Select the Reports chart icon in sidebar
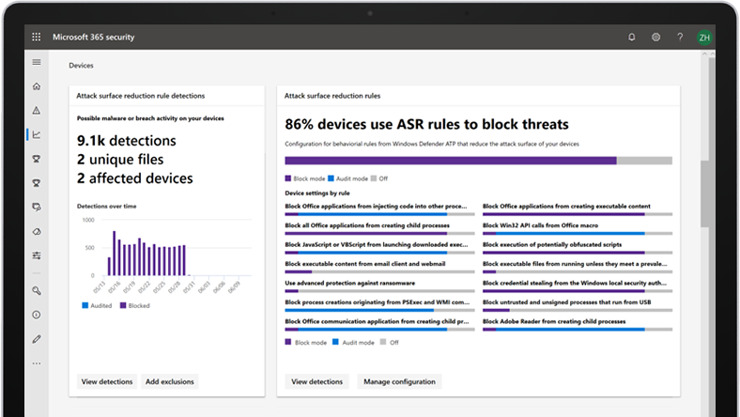The width and height of the screenshot is (740, 417). 36,135
